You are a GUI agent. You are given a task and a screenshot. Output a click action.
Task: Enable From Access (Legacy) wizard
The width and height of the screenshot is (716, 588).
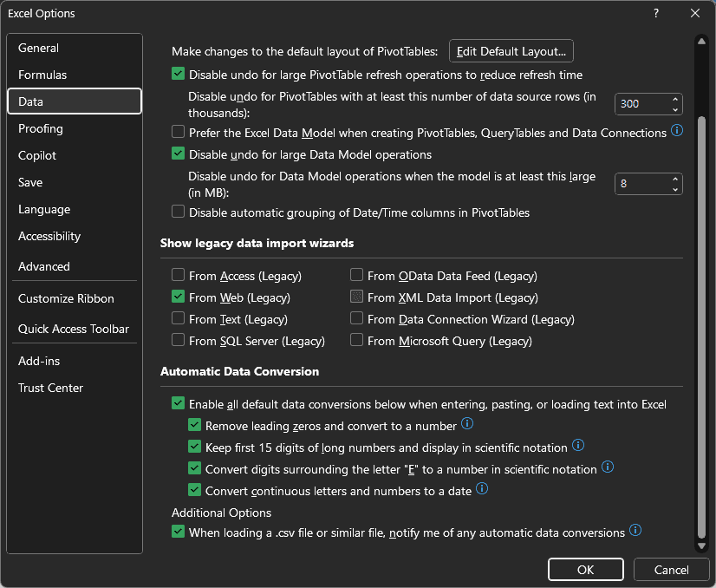(178, 275)
